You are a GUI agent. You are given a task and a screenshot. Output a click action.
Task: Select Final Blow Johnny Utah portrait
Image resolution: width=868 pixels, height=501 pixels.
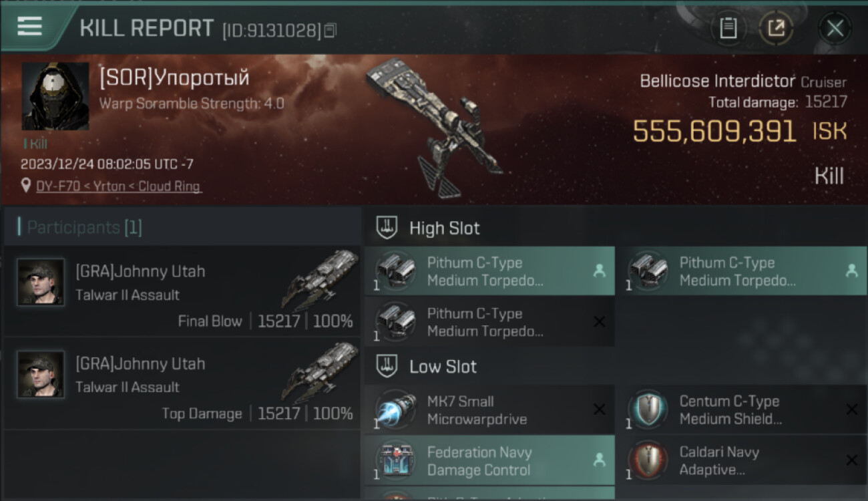(41, 282)
